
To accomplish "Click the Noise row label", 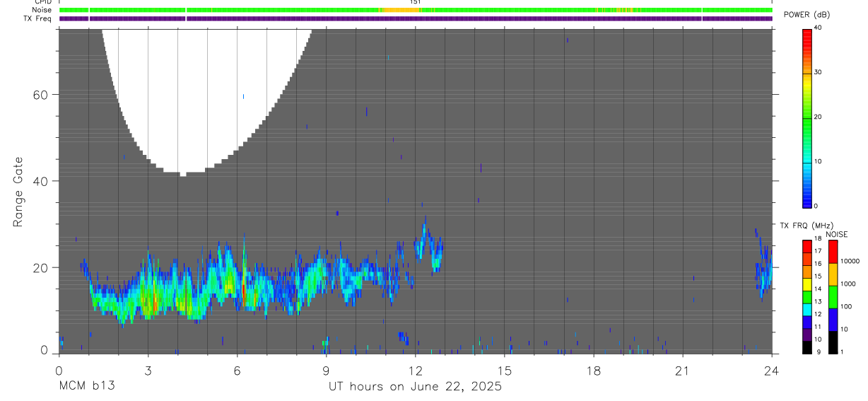I will pos(42,11).
